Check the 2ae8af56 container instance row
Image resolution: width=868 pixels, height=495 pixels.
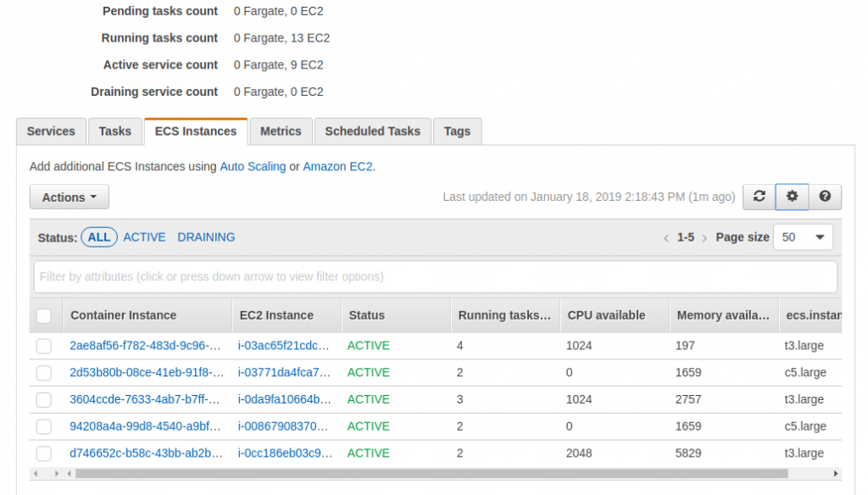pos(44,346)
